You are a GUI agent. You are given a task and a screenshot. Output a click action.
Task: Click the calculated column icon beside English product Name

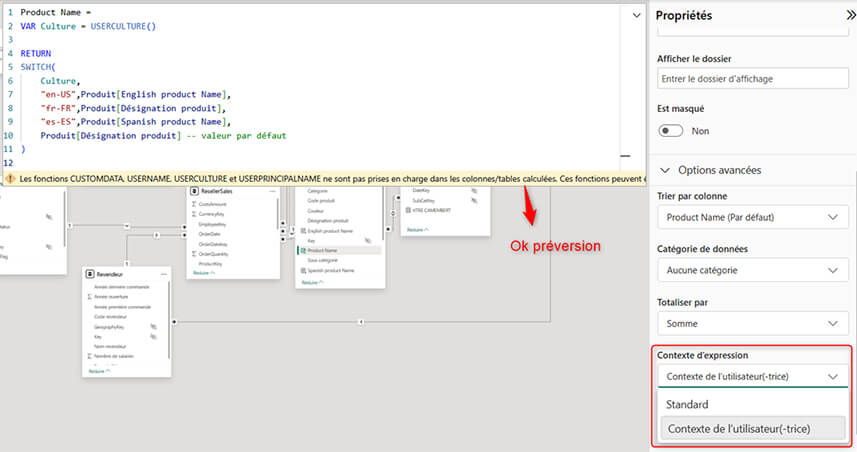click(x=303, y=231)
